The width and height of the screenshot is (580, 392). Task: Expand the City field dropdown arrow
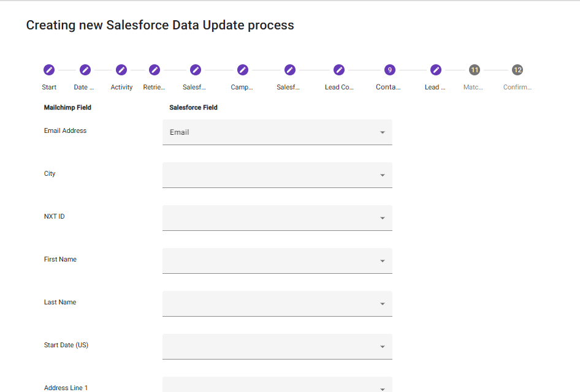(382, 175)
